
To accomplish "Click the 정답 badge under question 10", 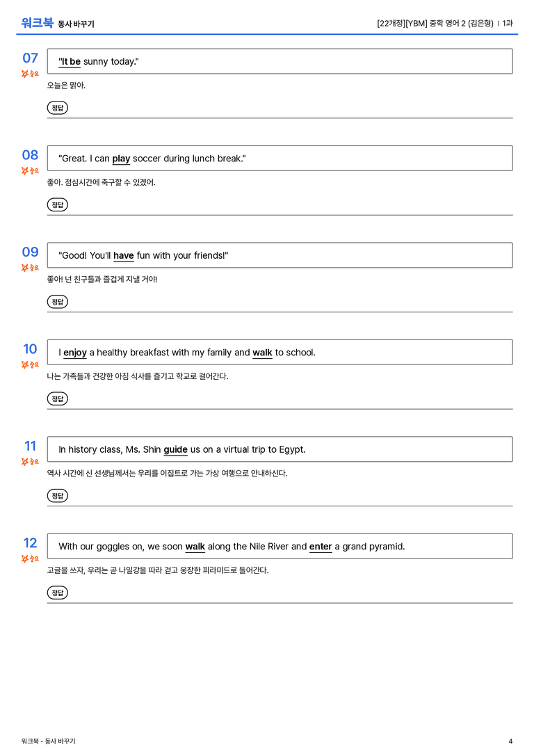I will [57, 399].
